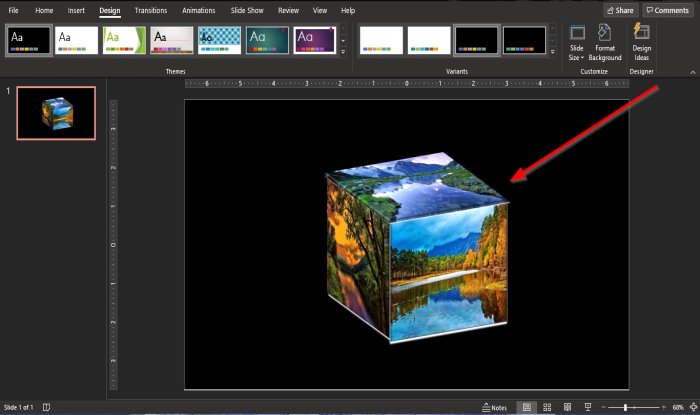Open the Slide Size dropdown
The width and height of the screenshot is (700, 415).
[577, 45]
